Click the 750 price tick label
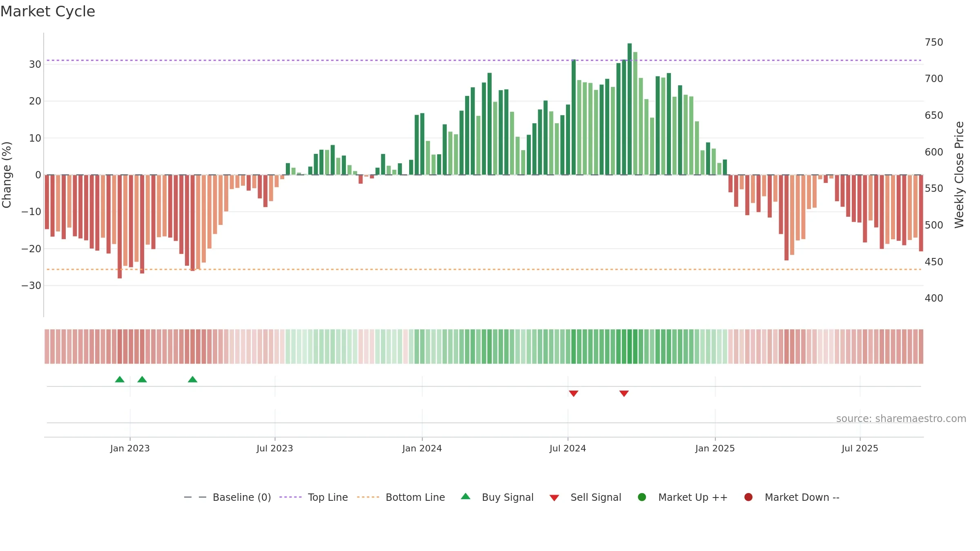The width and height of the screenshot is (980, 551). click(x=934, y=42)
